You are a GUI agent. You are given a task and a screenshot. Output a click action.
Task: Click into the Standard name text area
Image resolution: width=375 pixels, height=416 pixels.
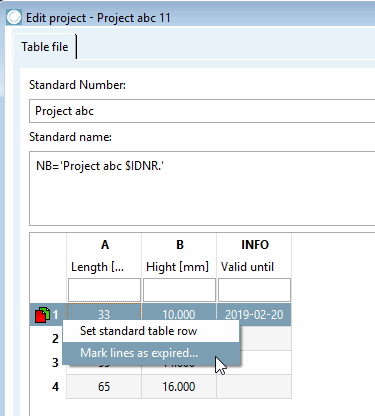tap(202, 188)
